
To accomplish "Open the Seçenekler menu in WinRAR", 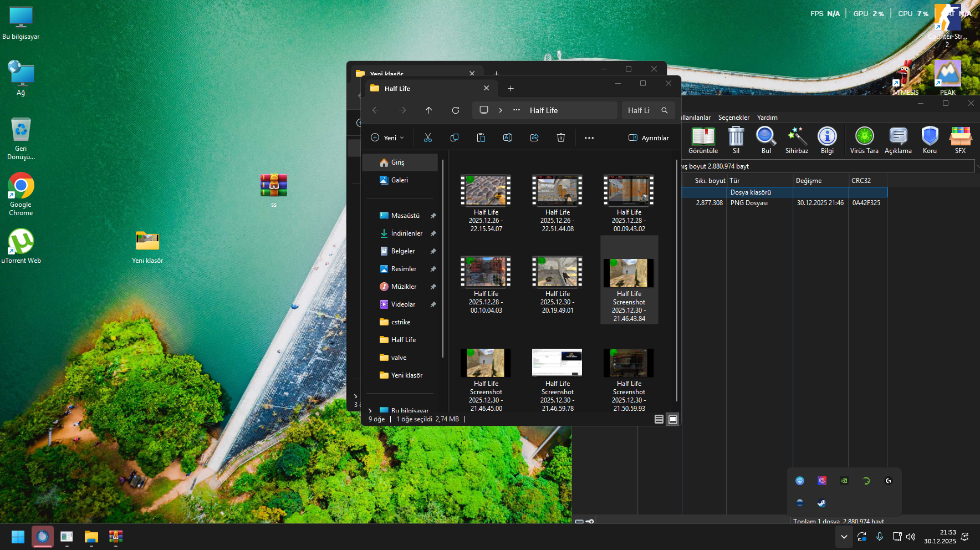I will tap(734, 118).
